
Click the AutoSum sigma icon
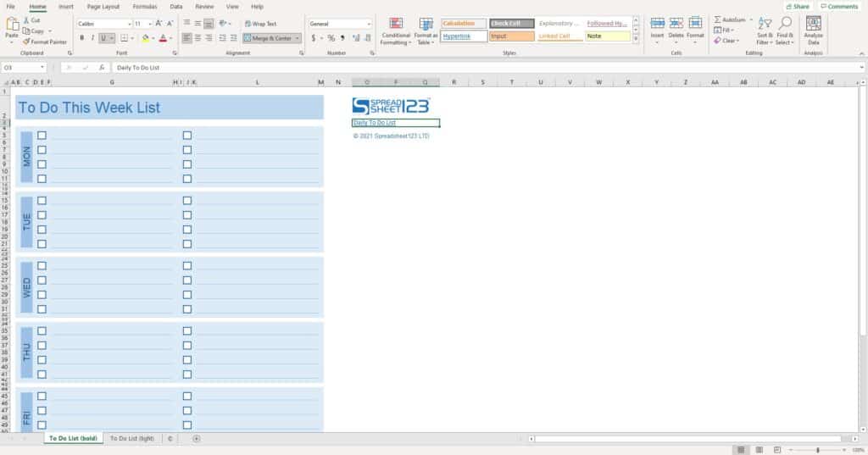pos(717,19)
